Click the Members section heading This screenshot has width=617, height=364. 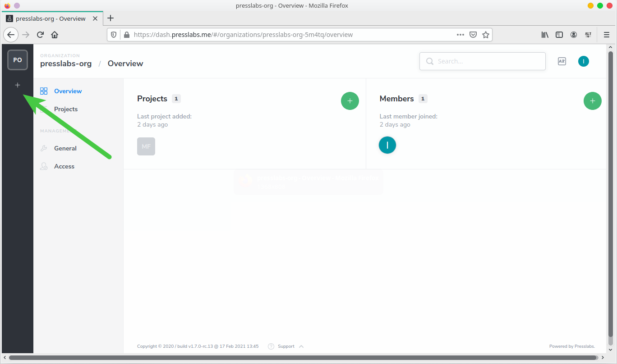pos(397,99)
